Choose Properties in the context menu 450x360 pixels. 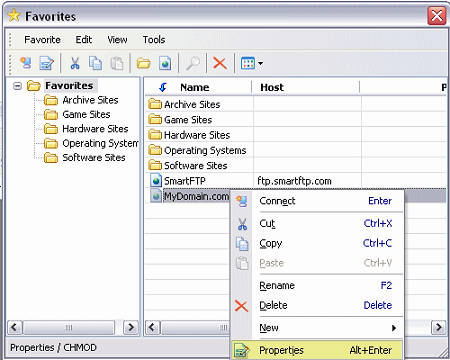pos(317,350)
